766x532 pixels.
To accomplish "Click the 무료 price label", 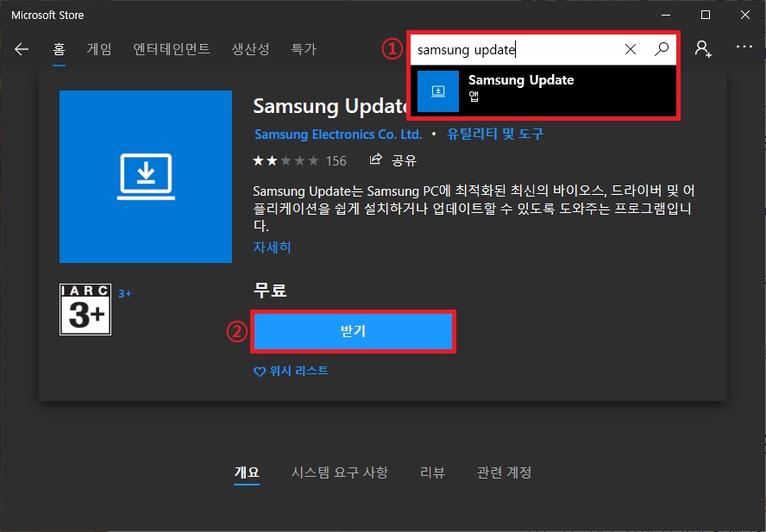I will pyautogui.click(x=270, y=291).
